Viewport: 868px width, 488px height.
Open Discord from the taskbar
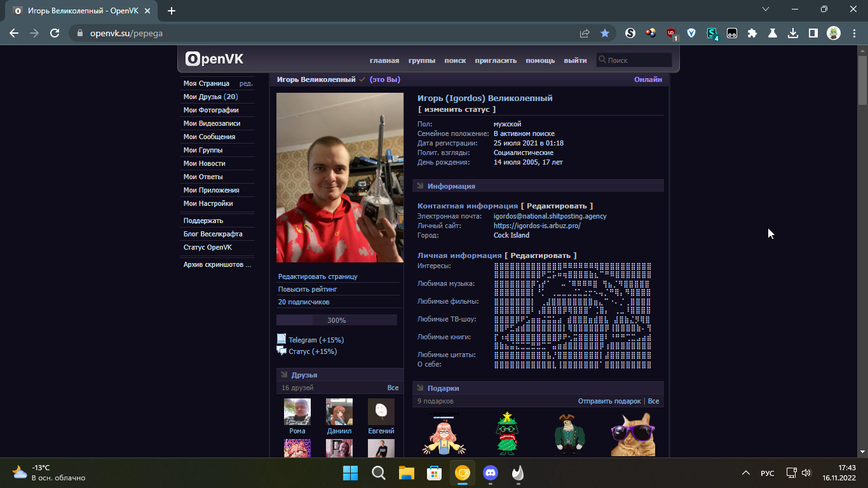coord(490,473)
